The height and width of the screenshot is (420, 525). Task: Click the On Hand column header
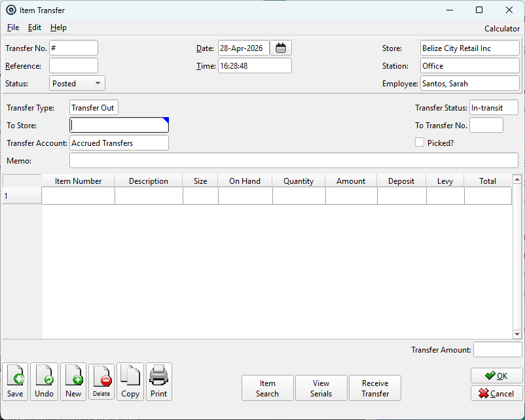coord(245,181)
